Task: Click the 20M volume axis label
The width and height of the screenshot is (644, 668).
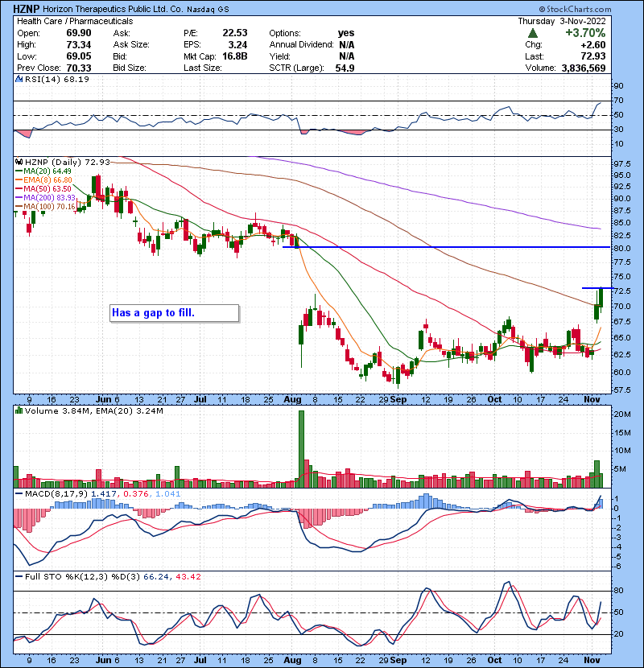Action: click(x=621, y=414)
